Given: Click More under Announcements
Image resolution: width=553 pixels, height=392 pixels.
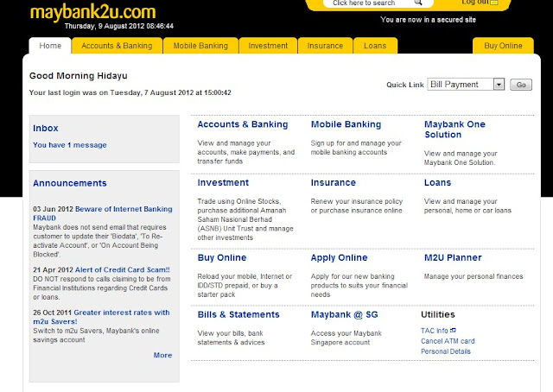Looking at the screenshot, I should pyautogui.click(x=162, y=355).
